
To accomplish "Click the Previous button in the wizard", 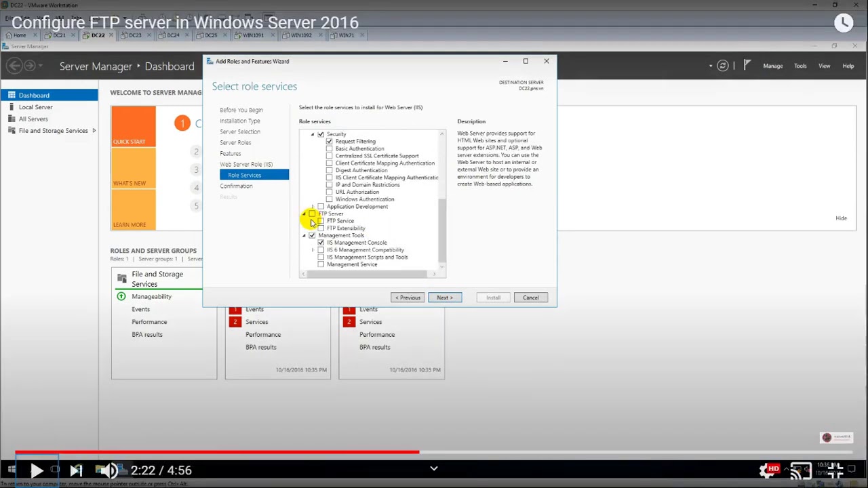I will coord(408,298).
